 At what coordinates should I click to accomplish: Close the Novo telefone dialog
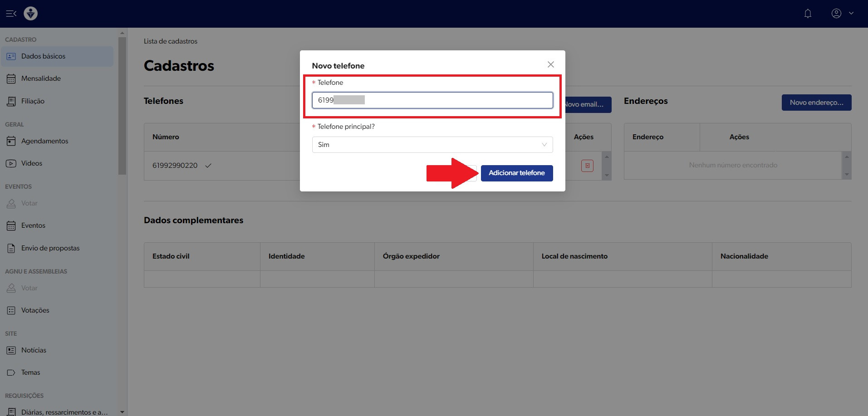click(550, 64)
